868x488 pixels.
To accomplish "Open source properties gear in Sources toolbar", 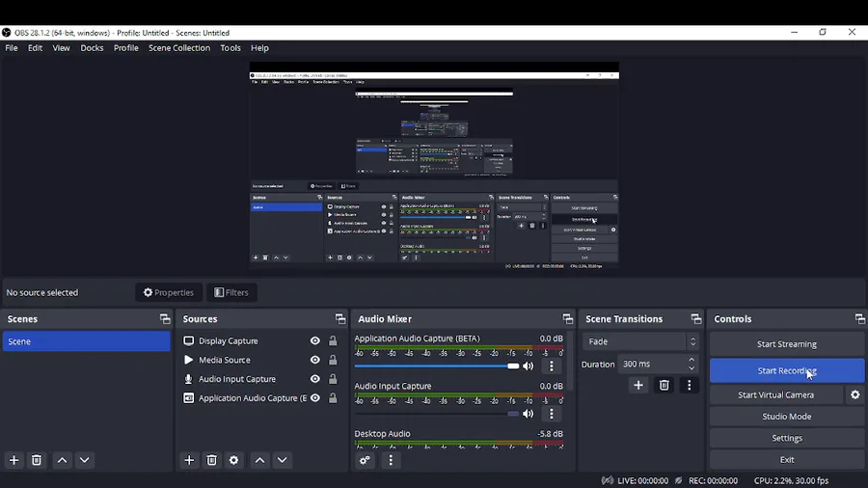I will (x=233, y=460).
